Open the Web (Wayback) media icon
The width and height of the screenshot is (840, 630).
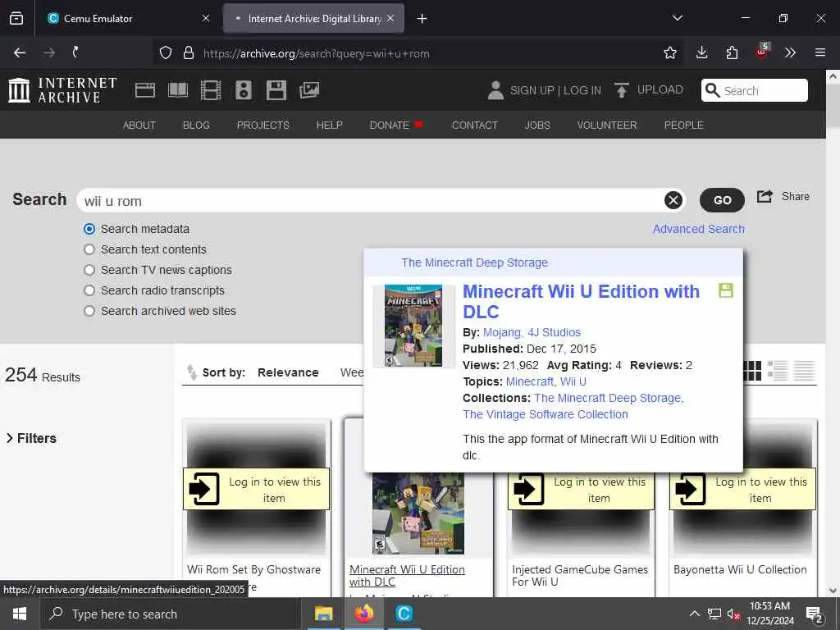tap(144, 90)
